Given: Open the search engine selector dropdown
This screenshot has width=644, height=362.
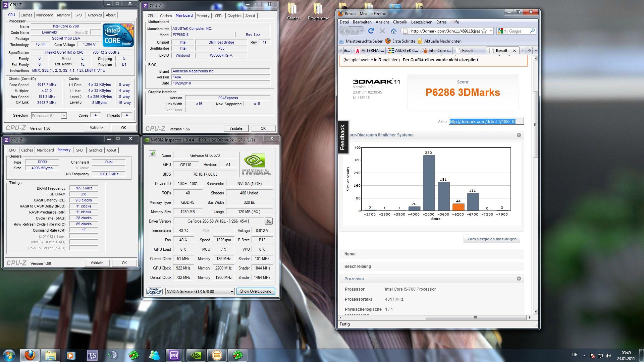Looking at the screenshot, I should click(x=502, y=31).
